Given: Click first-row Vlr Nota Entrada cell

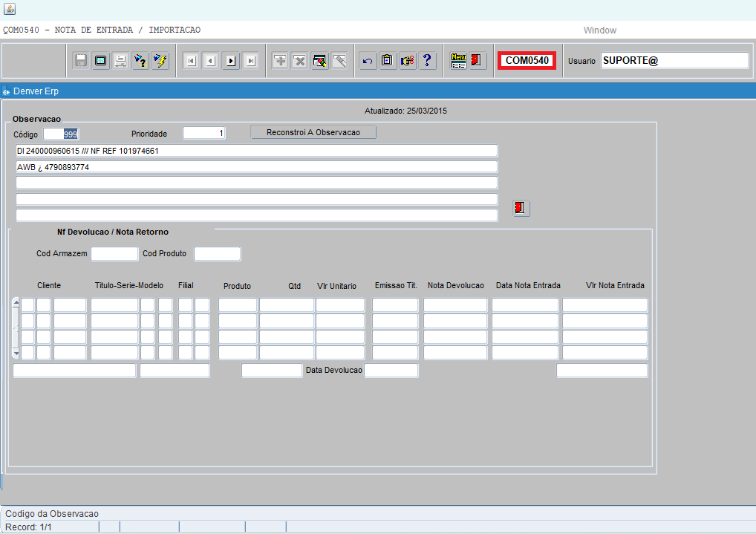Looking at the screenshot, I should [605, 305].
